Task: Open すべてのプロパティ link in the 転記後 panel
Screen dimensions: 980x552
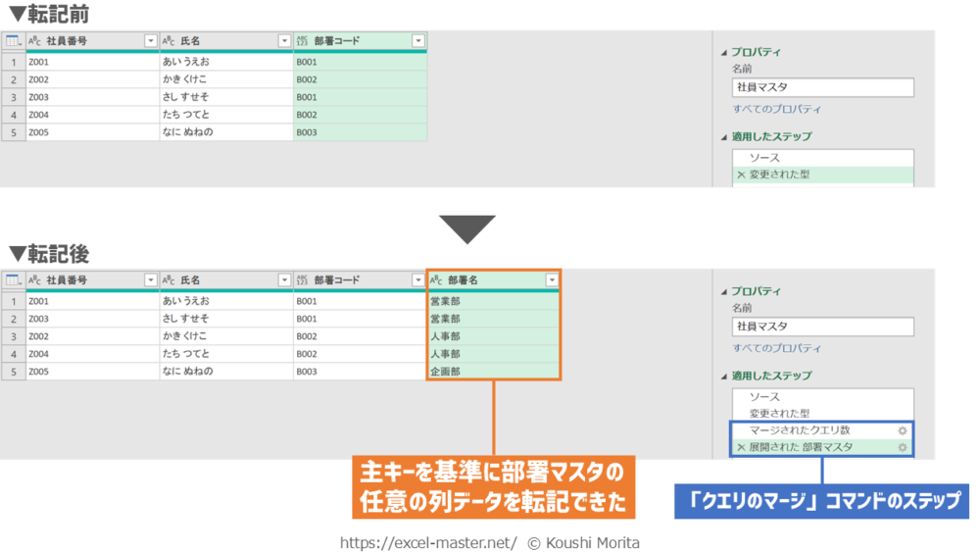Action: pyautogui.click(x=776, y=348)
